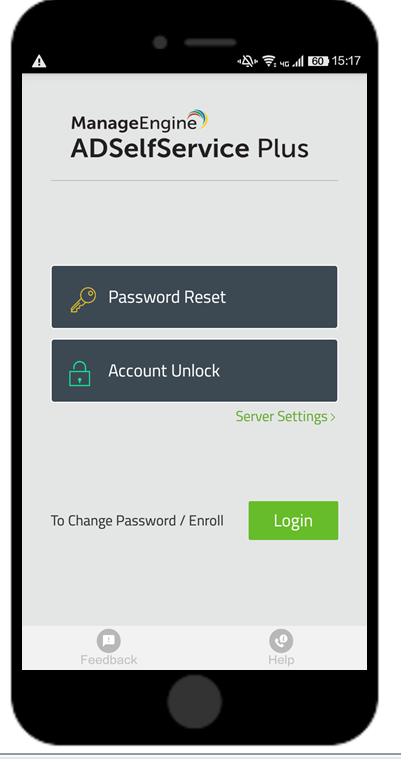Click the ADSelfService Plus title text
This screenshot has width=401, height=759.
pyautogui.click(x=189, y=148)
